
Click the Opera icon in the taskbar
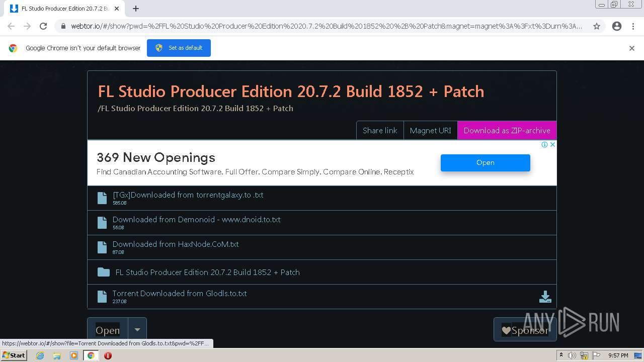pos(108,355)
